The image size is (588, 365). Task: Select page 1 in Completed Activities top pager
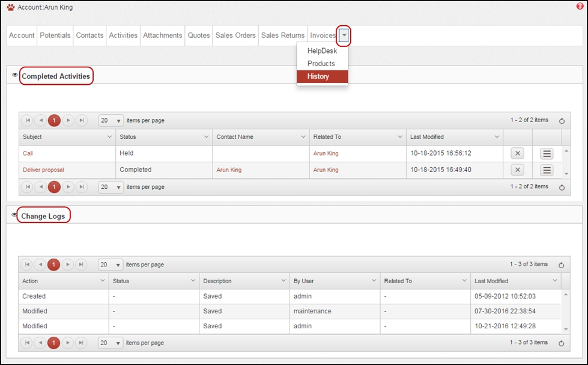pyautogui.click(x=54, y=120)
